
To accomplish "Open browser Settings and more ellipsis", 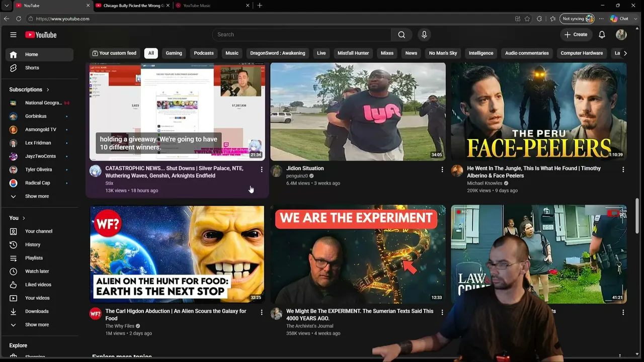I will click(601, 19).
